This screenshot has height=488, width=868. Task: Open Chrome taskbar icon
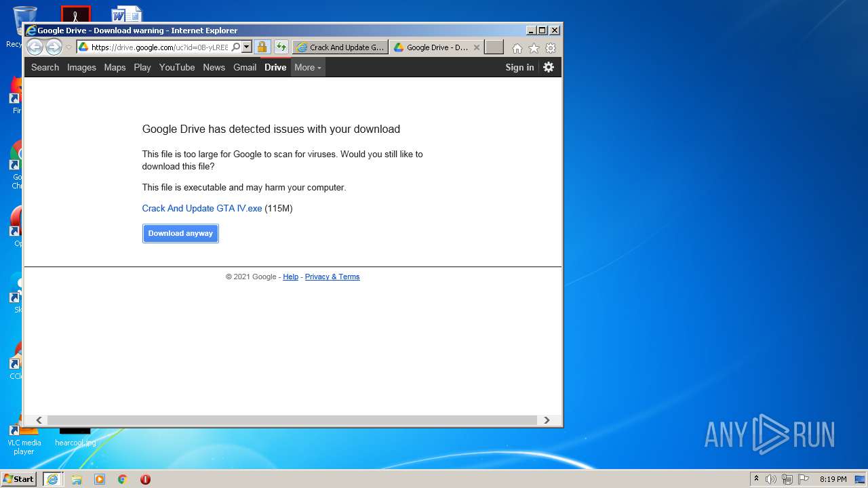[x=123, y=479]
